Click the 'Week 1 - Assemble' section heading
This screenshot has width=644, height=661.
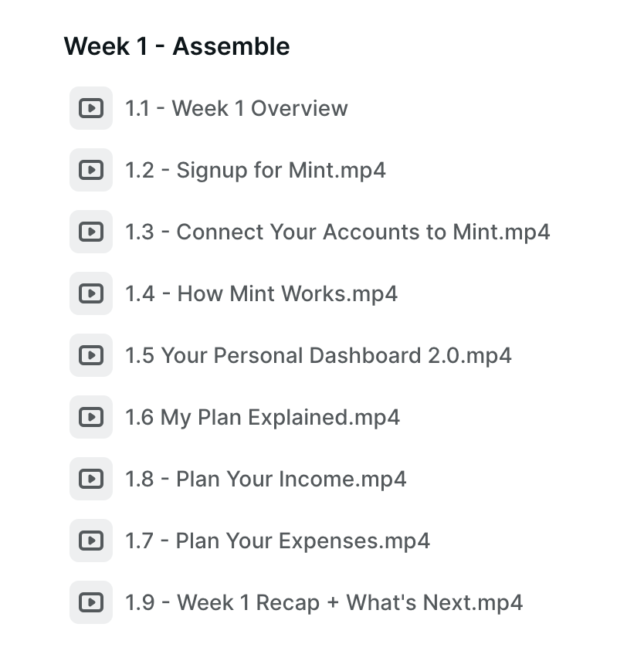tap(177, 46)
